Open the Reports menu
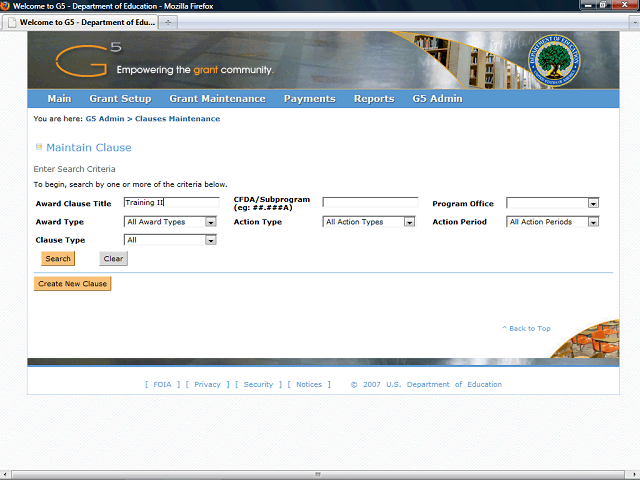 374,99
